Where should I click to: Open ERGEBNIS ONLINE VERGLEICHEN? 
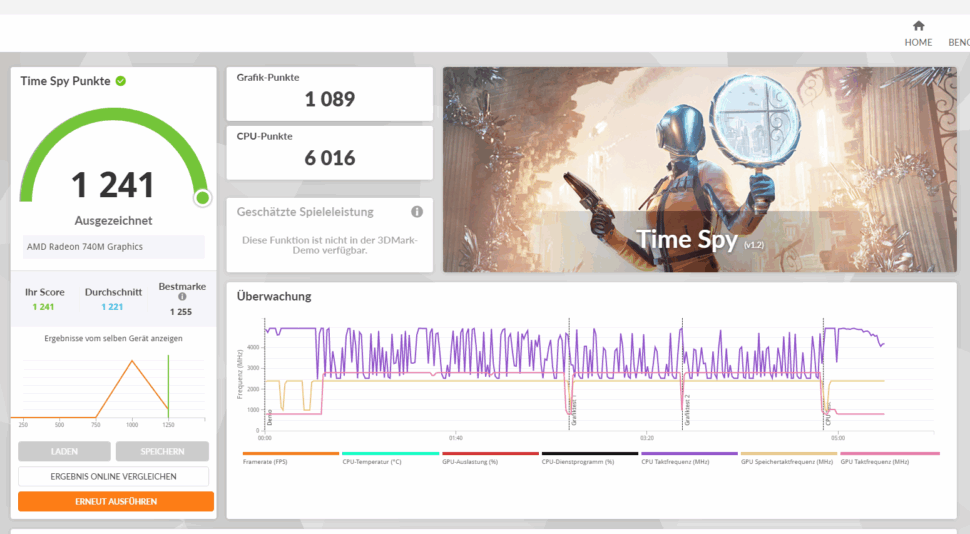pyautogui.click(x=113, y=476)
